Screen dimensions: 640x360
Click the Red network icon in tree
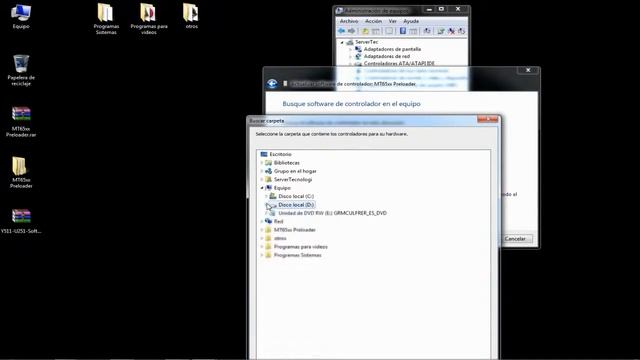pyautogui.click(x=269, y=221)
